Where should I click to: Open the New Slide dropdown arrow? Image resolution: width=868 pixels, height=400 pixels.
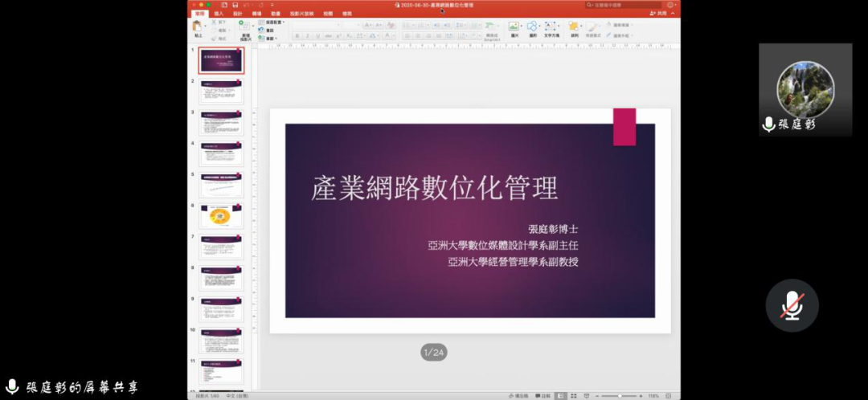[253, 26]
